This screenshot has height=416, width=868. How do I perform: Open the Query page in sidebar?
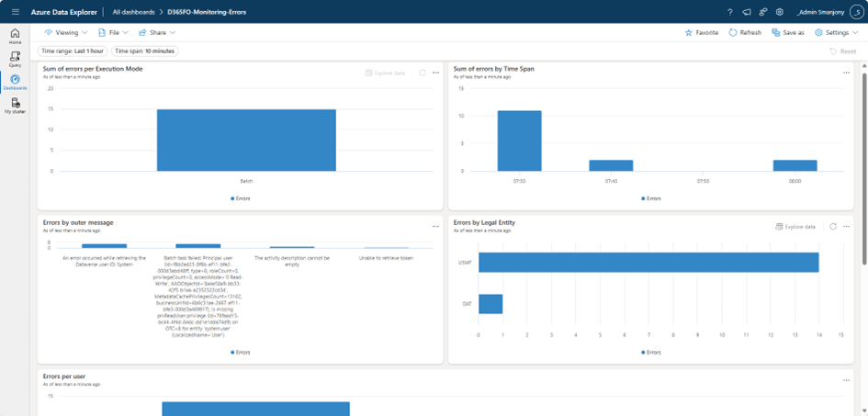tap(15, 60)
